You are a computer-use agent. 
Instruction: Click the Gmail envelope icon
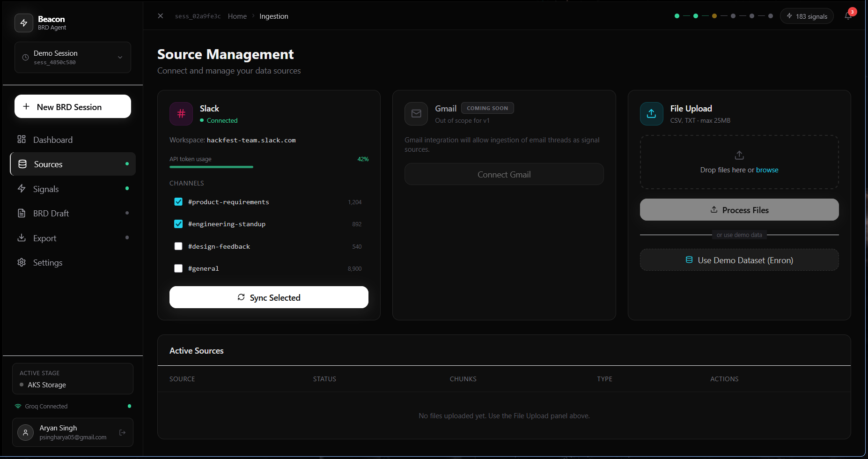click(x=416, y=114)
